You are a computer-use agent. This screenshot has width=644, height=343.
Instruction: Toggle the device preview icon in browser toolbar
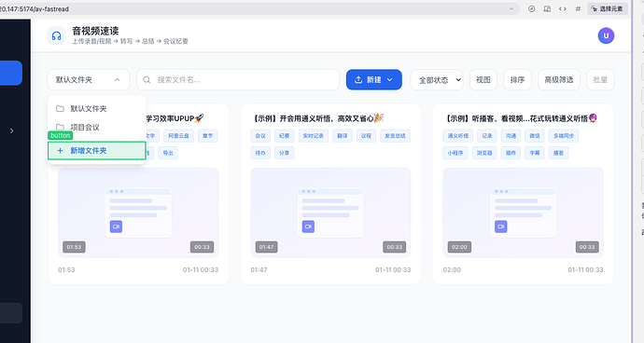547,8
